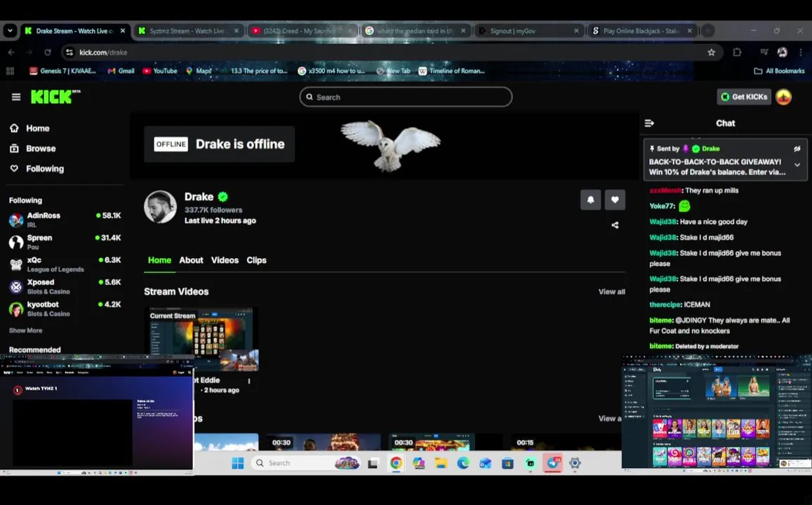
Task: Open Gmail bookmark
Action: tap(120, 71)
